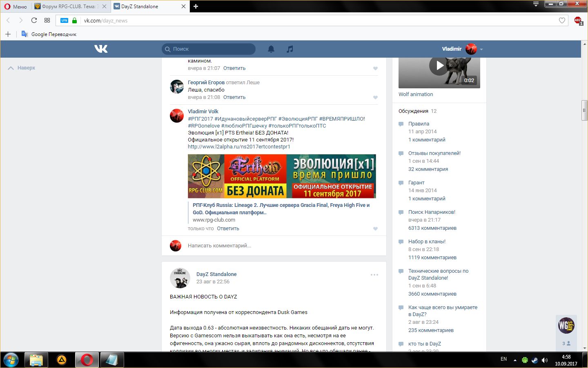Open AIMP player in taskbar
Screen dimensions: 588x368
[62, 360]
